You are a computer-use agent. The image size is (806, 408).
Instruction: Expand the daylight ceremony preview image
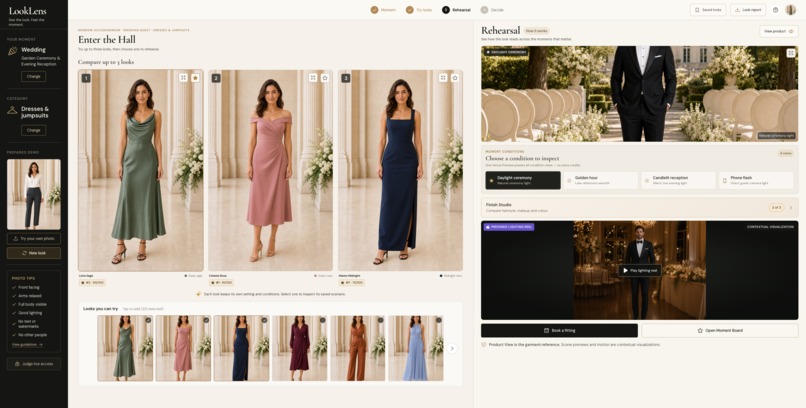coord(791,53)
